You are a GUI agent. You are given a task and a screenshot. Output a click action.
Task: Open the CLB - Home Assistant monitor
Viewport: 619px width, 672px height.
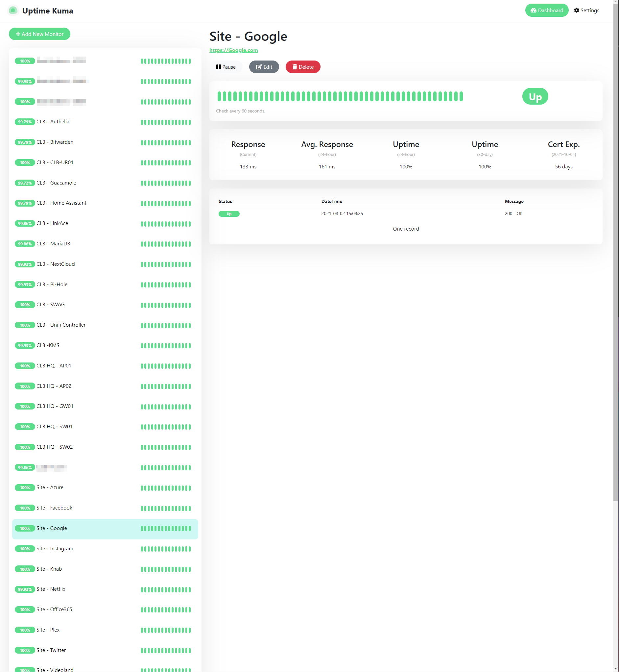pyautogui.click(x=105, y=204)
